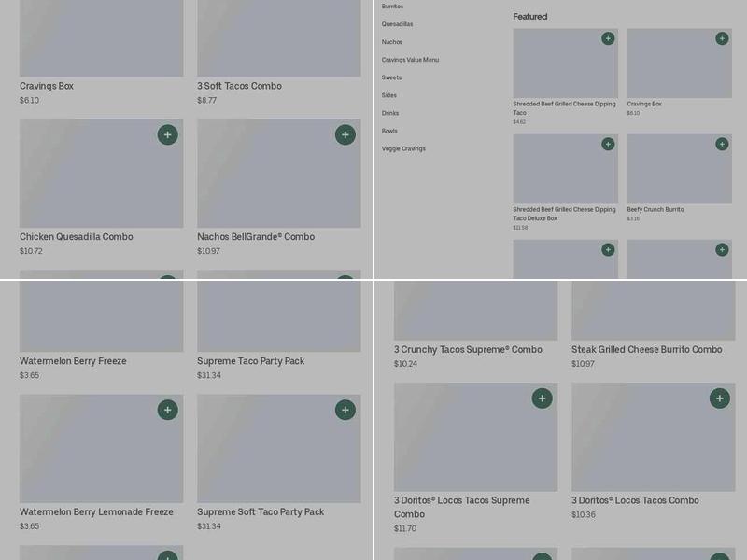Click the $3.16 price of Beefy Crunch Burrito
Image resolution: width=747 pixels, height=560 pixels.
(x=633, y=218)
